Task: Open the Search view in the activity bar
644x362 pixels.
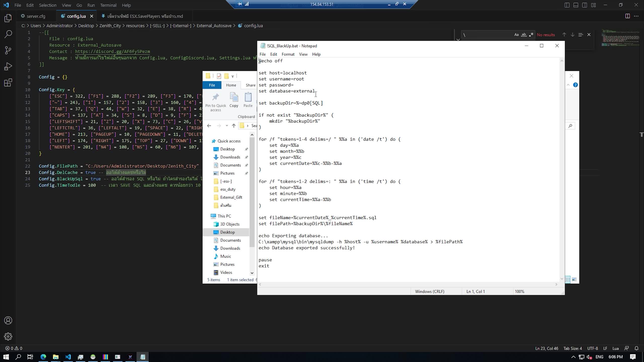Action: pos(8,34)
